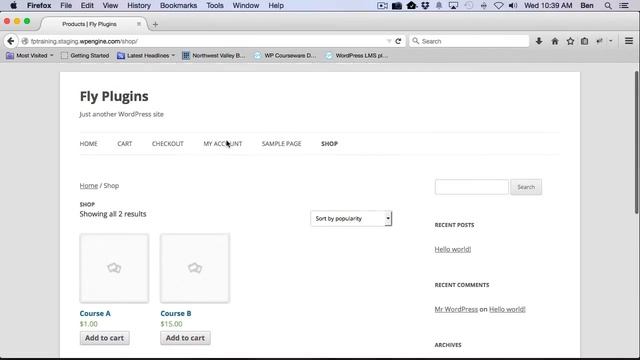Click the Course A placeholder image
The image size is (640, 360).
[x=114, y=268]
